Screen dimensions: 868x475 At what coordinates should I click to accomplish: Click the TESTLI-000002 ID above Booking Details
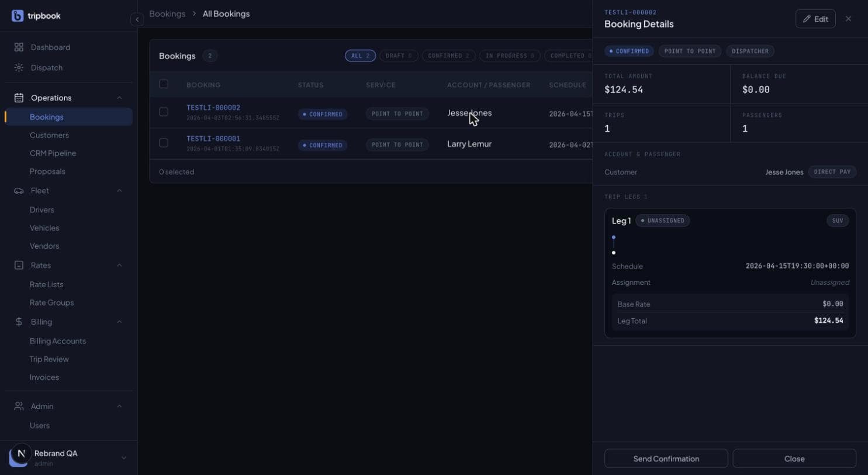630,12
